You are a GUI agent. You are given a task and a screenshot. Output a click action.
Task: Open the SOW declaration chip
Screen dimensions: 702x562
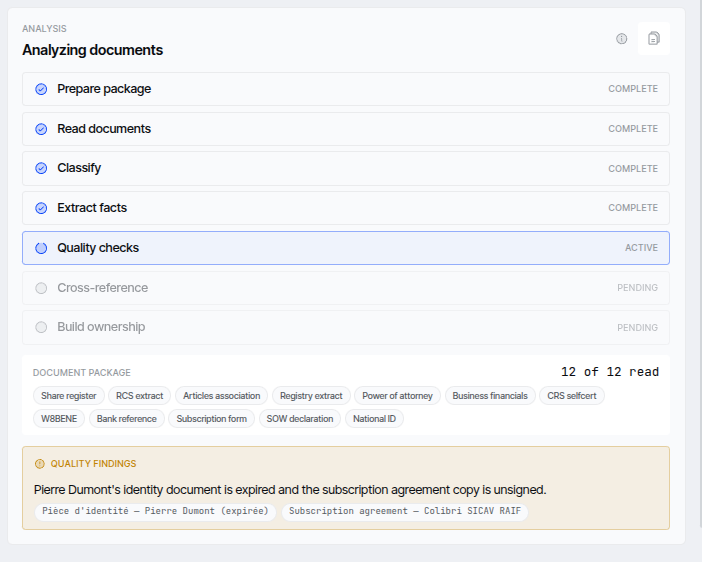coord(300,419)
